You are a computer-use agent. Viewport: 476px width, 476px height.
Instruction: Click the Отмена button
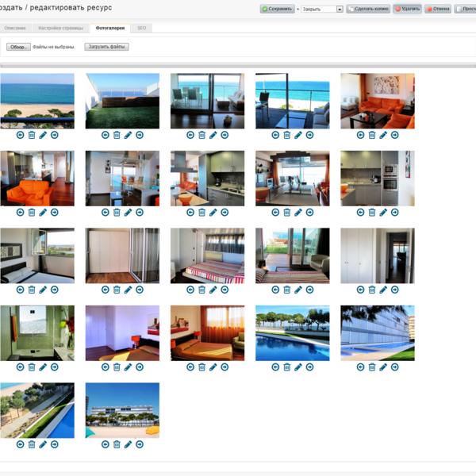pos(438,9)
